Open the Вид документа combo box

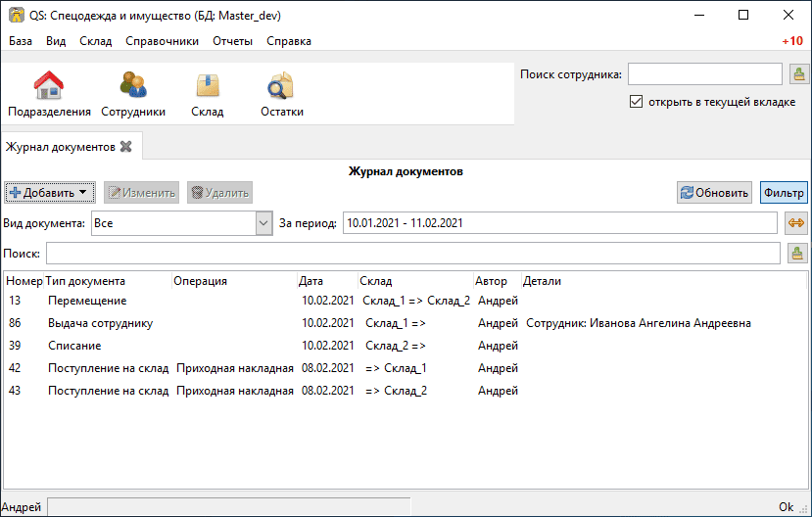click(x=182, y=223)
